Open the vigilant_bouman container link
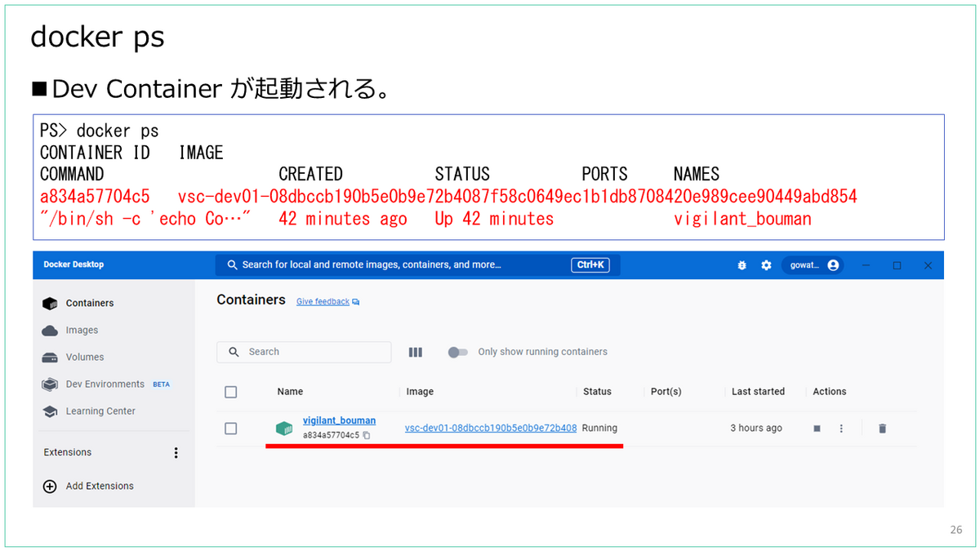The height and width of the screenshot is (551, 980). 339,420
